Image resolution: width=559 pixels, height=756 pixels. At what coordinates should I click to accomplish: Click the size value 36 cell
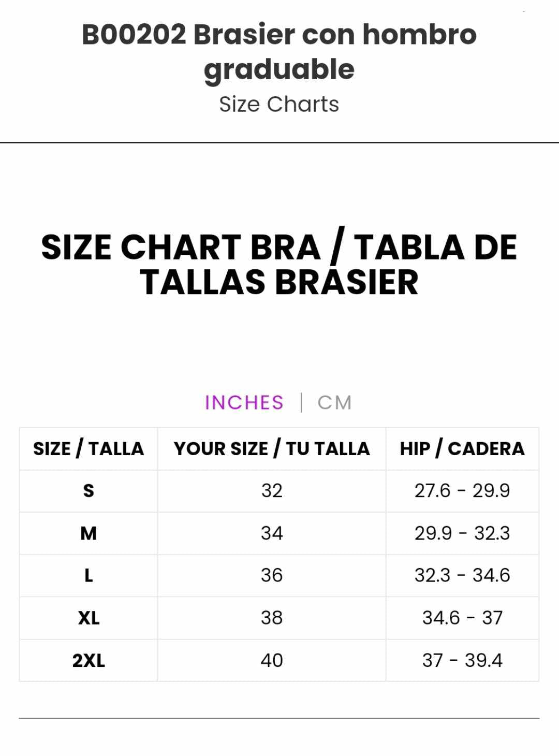[272, 576]
